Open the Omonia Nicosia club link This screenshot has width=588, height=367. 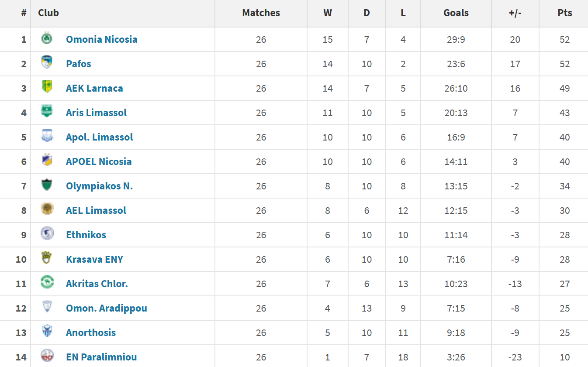coord(101,39)
